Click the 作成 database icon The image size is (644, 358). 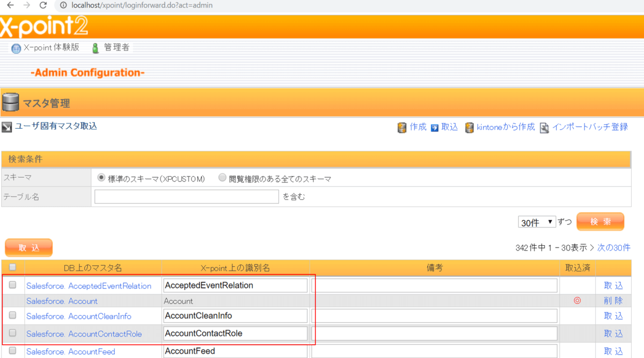click(x=402, y=128)
